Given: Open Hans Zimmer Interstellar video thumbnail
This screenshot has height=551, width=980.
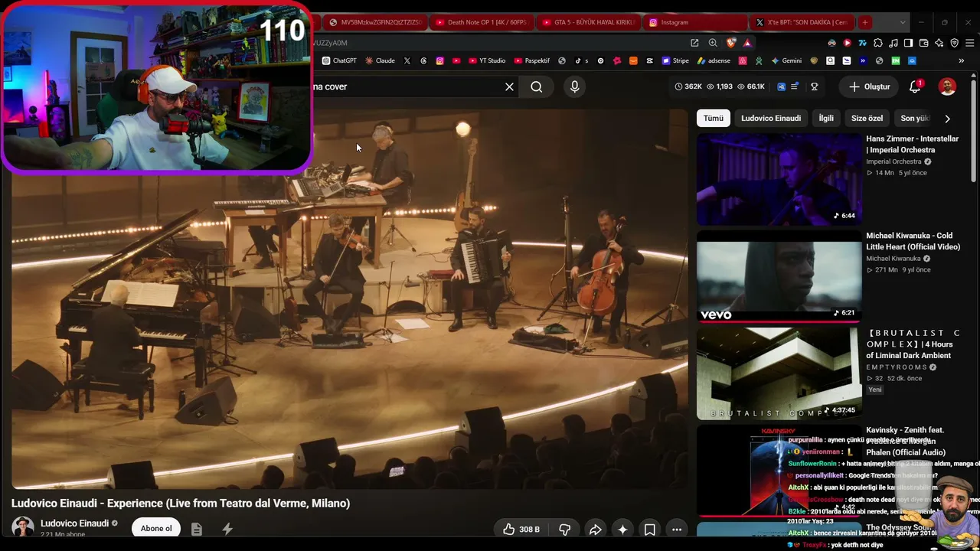Looking at the screenshot, I should 779,179.
